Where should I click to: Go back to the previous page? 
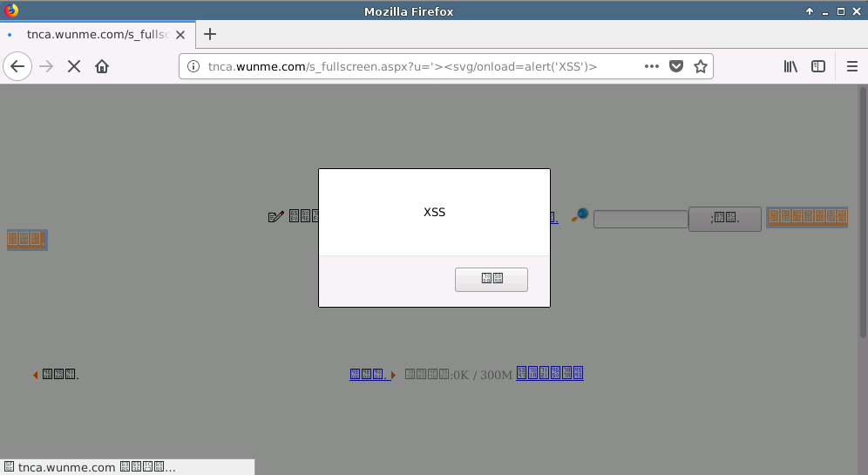coord(17,66)
